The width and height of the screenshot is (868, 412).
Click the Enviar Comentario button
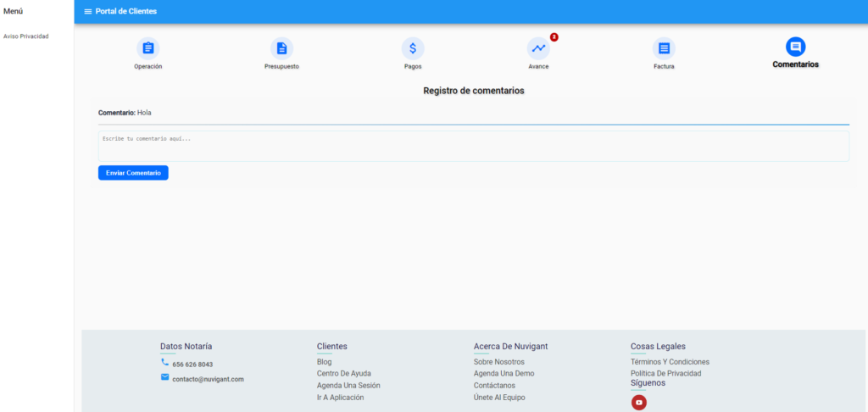pyautogui.click(x=133, y=173)
